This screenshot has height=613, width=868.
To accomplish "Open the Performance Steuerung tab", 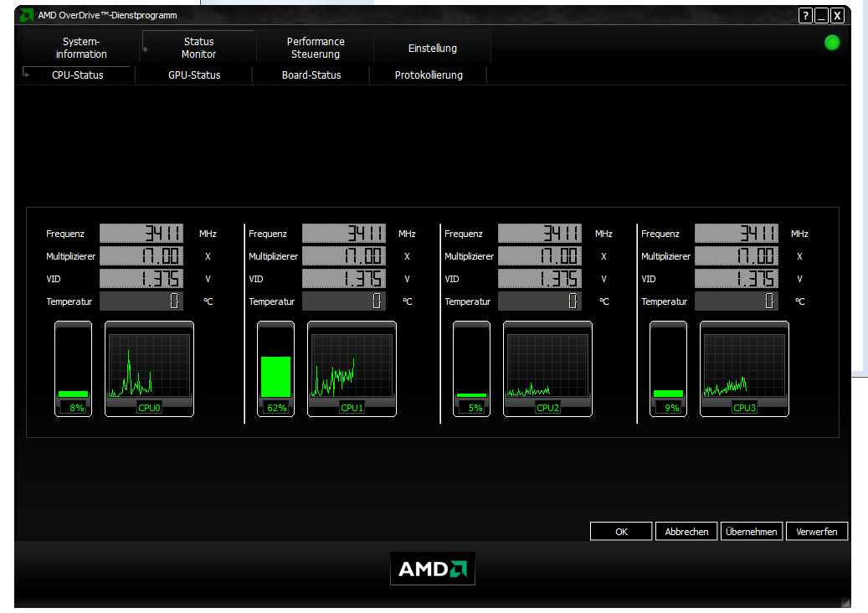I will (316, 48).
